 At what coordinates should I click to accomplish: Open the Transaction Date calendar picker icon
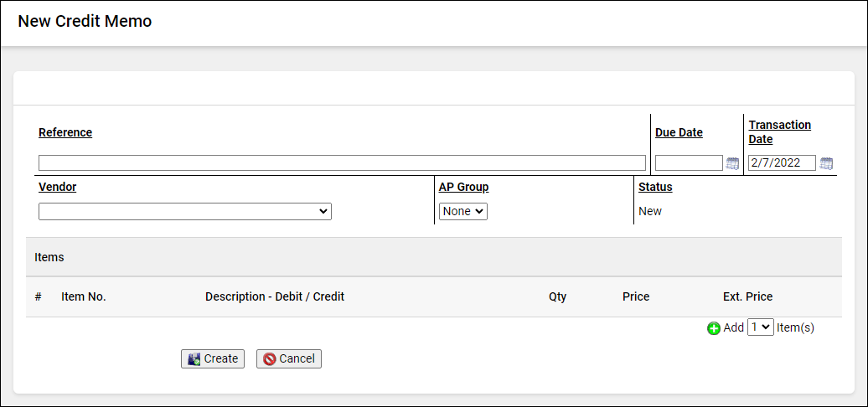(826, 163)
